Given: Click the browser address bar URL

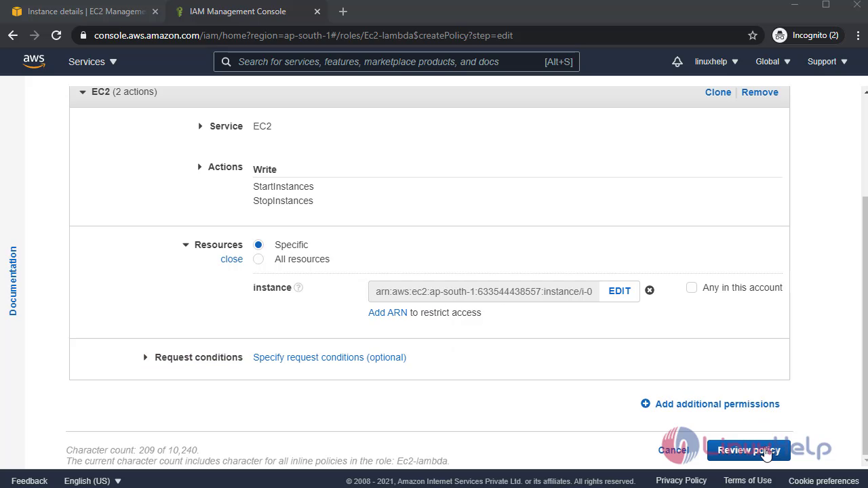Looking at the screenshot, I should tap(303, 35).
